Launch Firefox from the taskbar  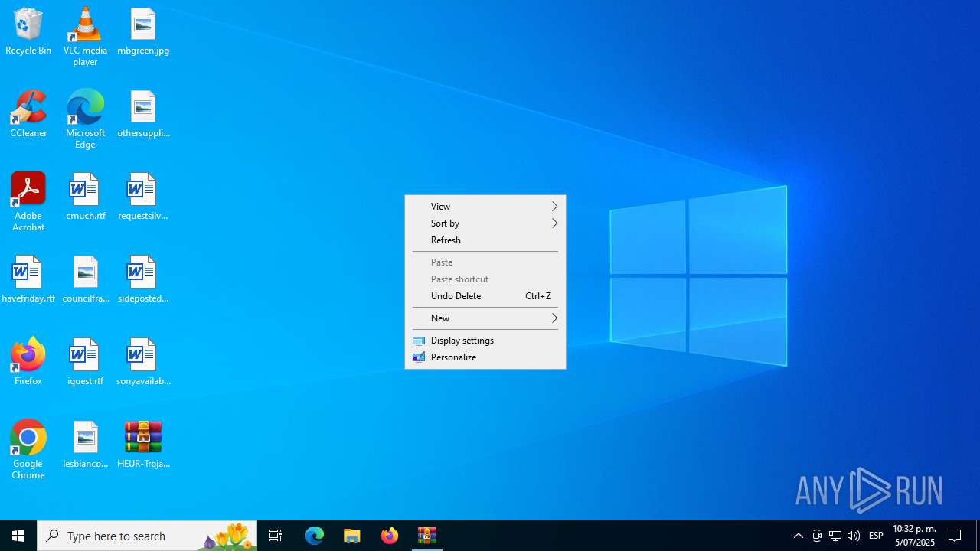click(390, 536)
